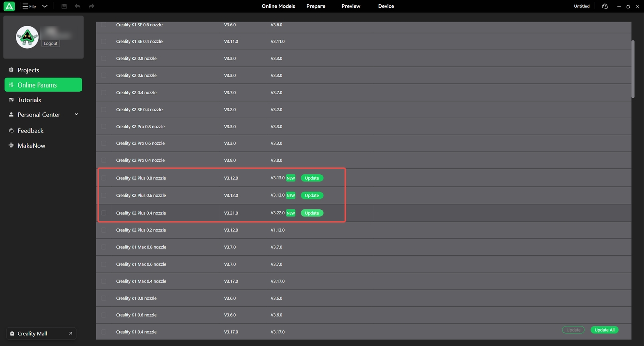Open the MakeNow sidebar item

tap(31, 146)
